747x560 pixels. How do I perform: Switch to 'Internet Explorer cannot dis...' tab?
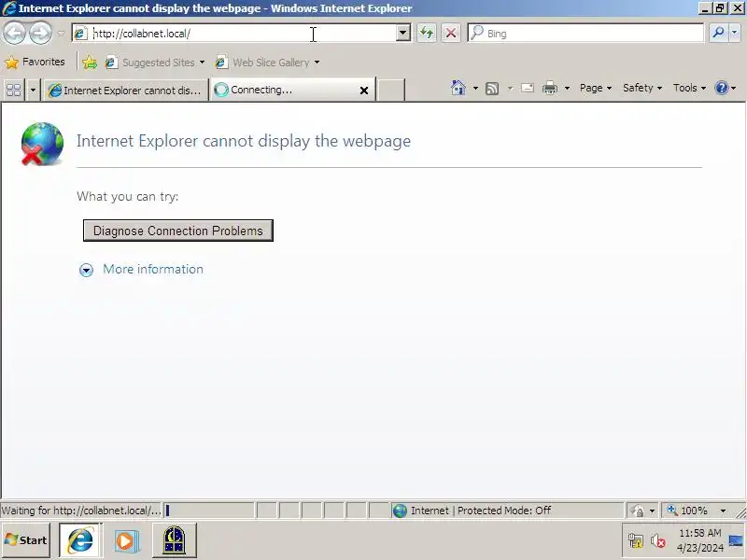click(126, 90)
